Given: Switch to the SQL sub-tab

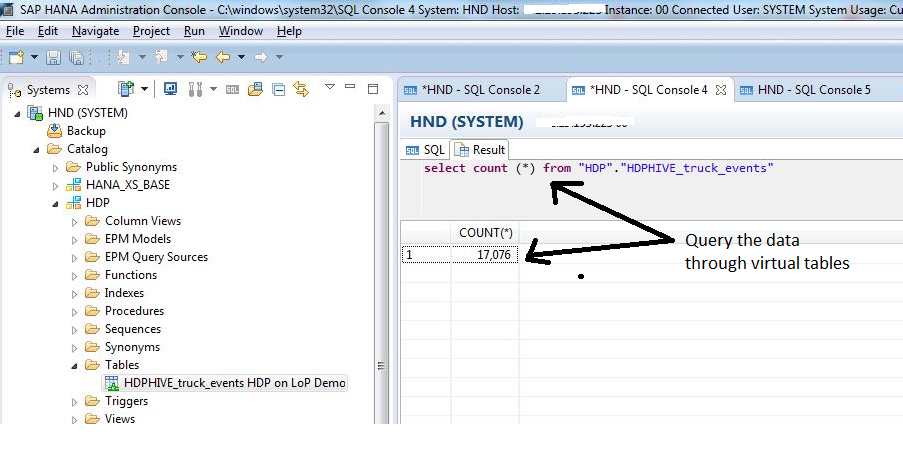Looking at the screenshot, I should (x=426, y=150).
